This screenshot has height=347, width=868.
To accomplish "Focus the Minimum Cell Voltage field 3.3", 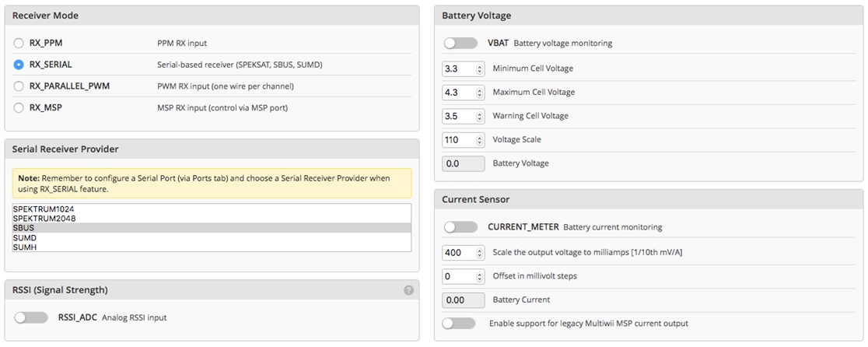I will (464, 69).
